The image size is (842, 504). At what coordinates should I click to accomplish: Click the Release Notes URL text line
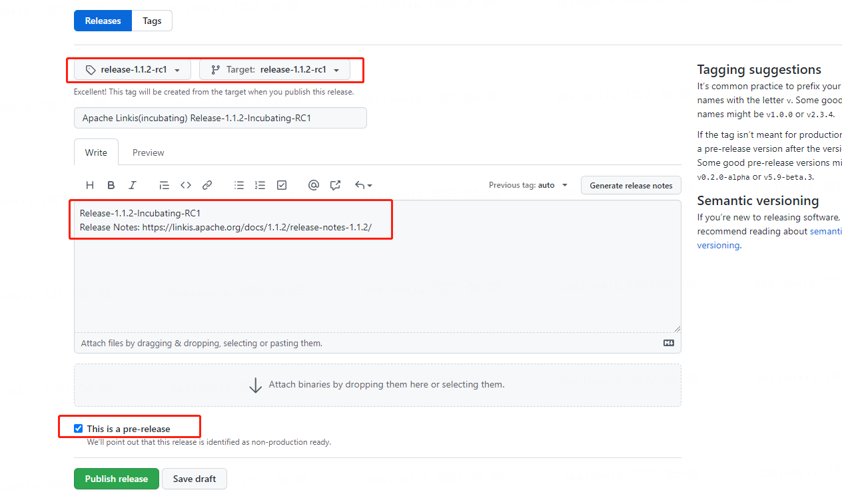click(226, 227)
